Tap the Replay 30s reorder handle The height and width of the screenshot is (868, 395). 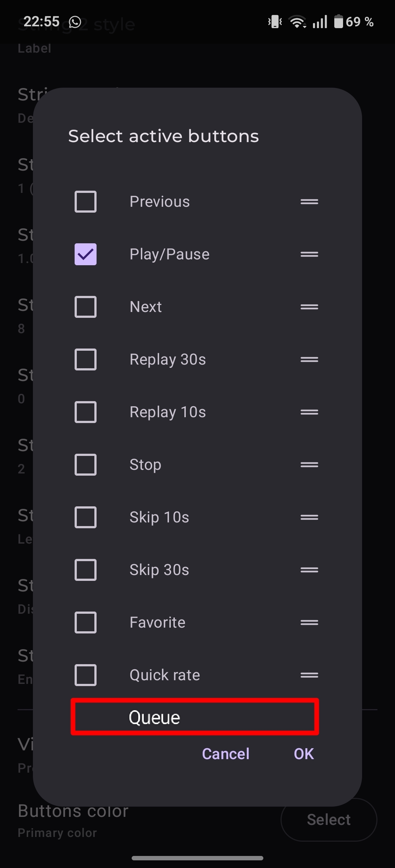pyautogui.click(x=309, y=359)
